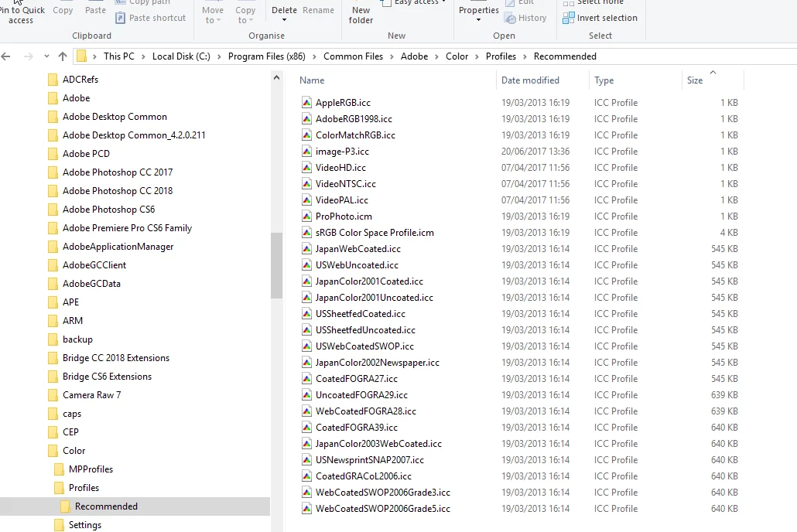Click the ColorMatchRGB.icc file icon

(x=306, y=135)
